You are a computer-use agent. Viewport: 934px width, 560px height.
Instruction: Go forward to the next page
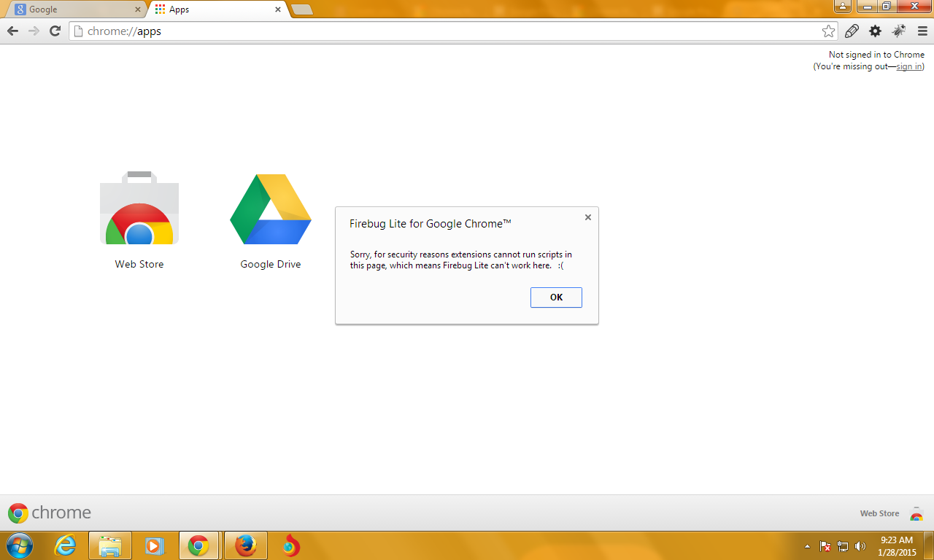click(x=34, y=31)
